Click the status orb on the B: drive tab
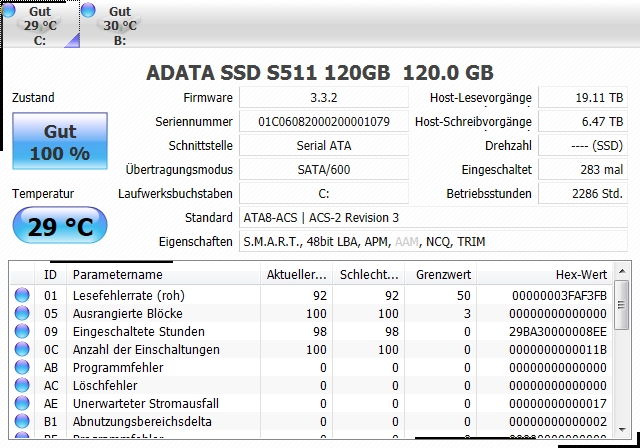 88,10
